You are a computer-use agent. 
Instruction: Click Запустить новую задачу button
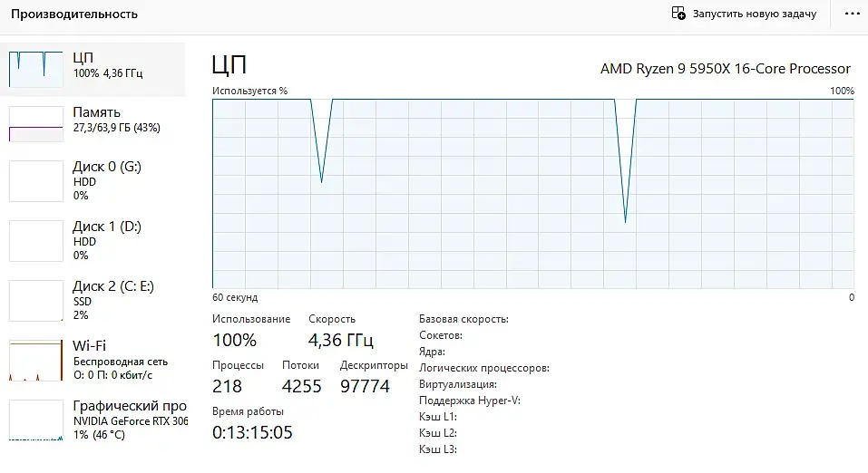(x=744, y=14)
